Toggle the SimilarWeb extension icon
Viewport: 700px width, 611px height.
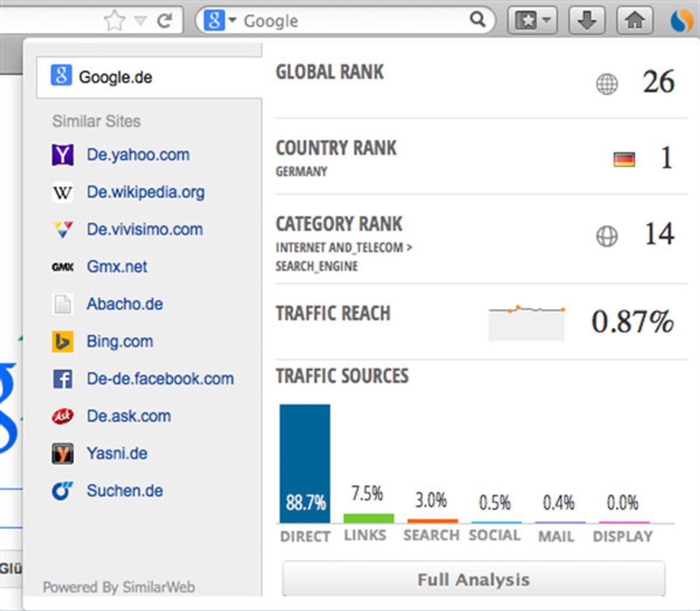(x=681, y=21)
